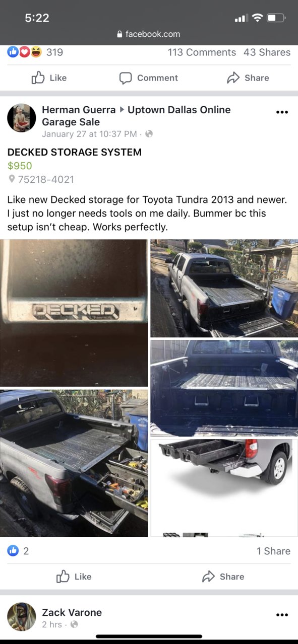Open the product image of white Tundra drawers
Viewport: 298px width, 644px height.
point(224,488)
